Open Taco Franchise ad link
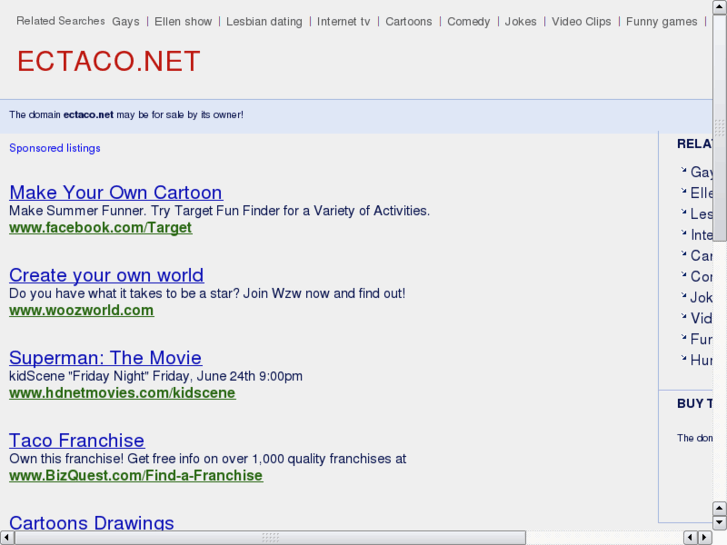The image size is (727, 545). tap(77, 440)
